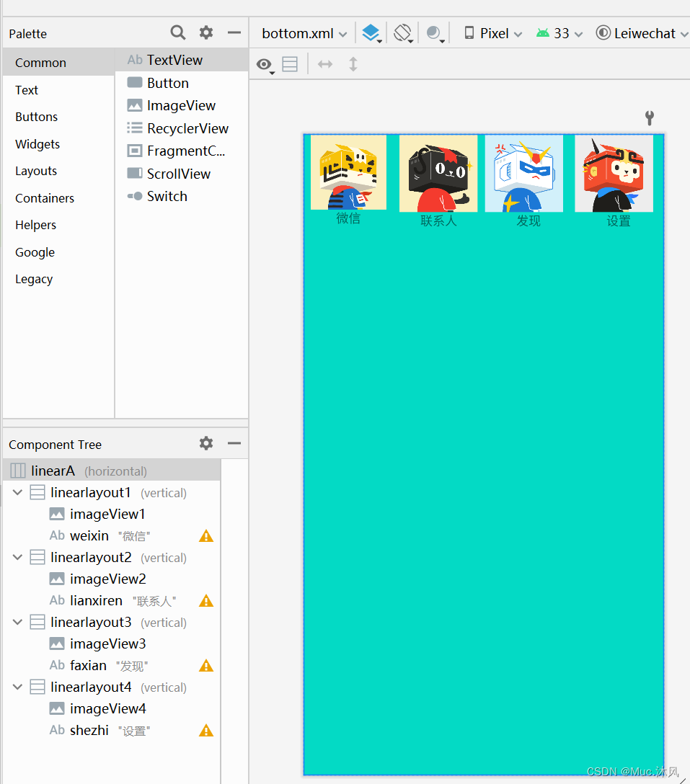Click warning icon on lianxiren row

tap(206, 601)
